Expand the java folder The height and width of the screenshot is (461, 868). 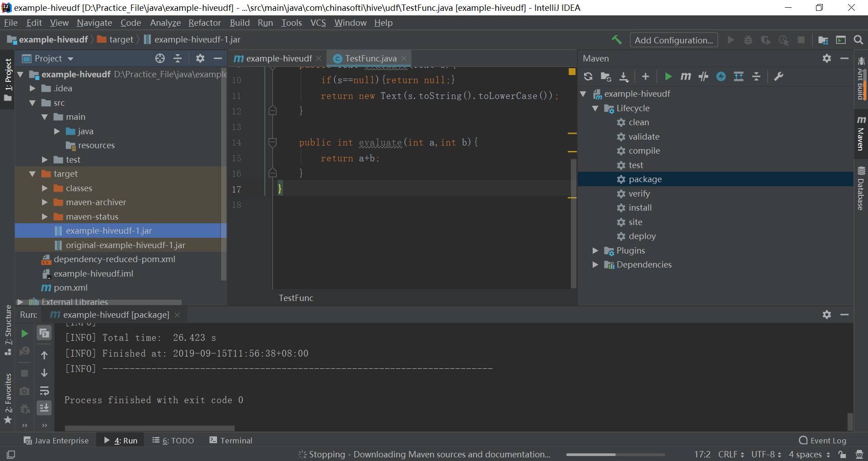pyautogui.click(x=57, y=132)
